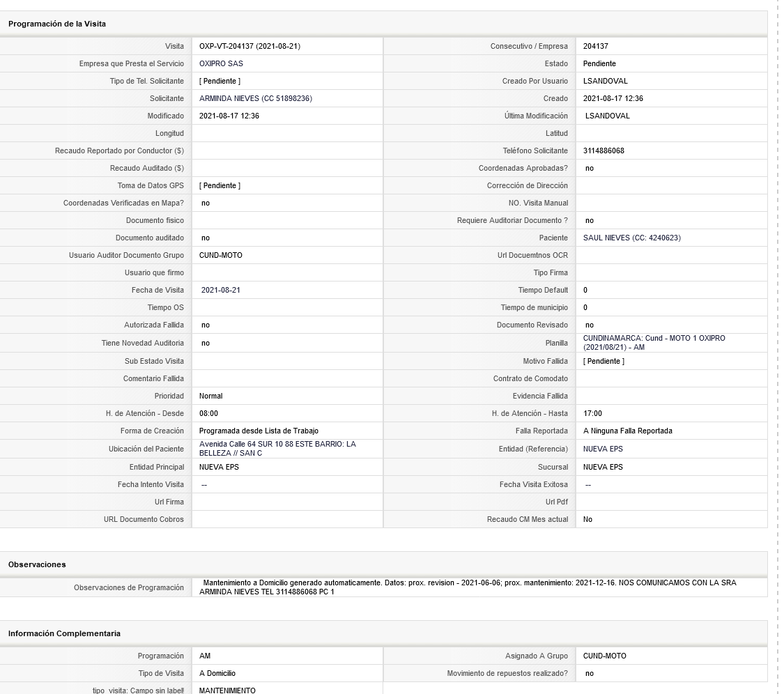Select Programación value AM
784x694 pixels.
[x=205, y=656]
